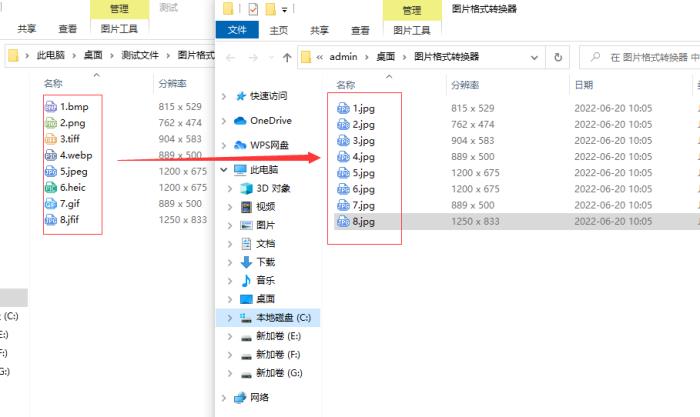Click the refresh button beside address bar
Viewport: 700px width, 417px height.
pos(558,57)
